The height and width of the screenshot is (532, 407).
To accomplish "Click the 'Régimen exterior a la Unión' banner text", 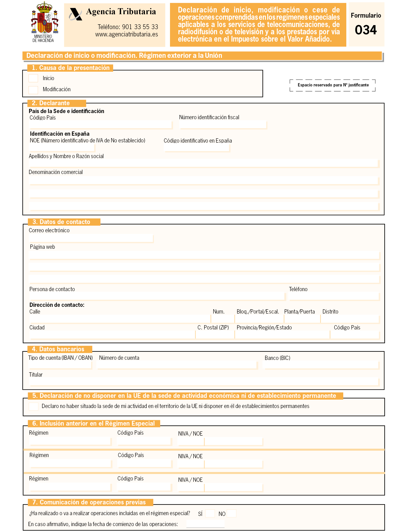I will [x=181, y=56].
